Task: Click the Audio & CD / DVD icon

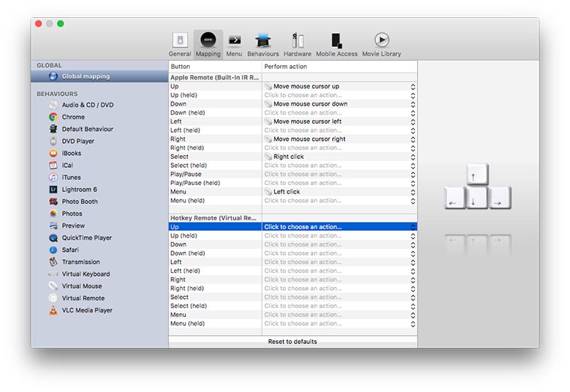Action: coord(53,105)
